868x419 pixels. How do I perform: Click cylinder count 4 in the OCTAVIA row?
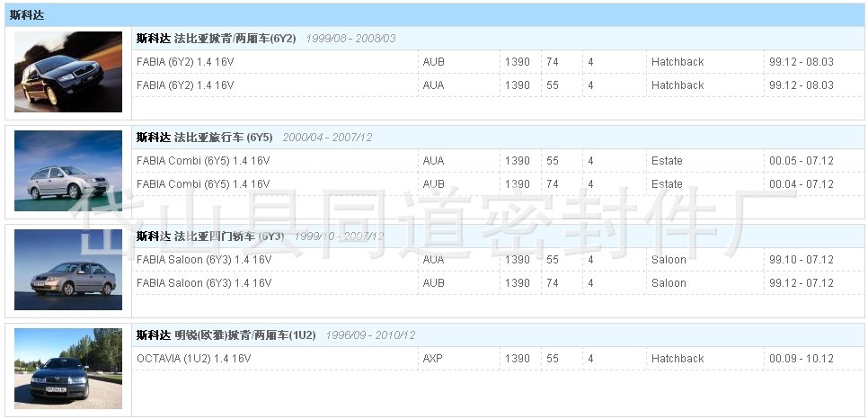pos(590,359)
